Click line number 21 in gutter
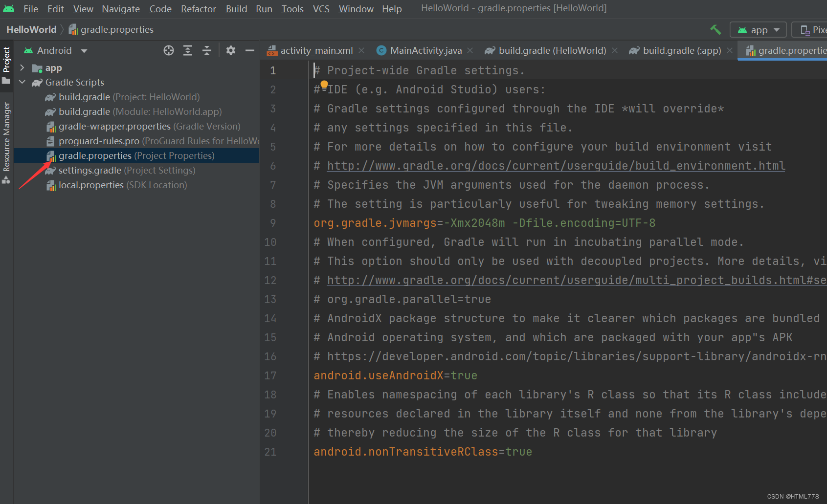Screen dimensions: 827x504 pos(270,452)
